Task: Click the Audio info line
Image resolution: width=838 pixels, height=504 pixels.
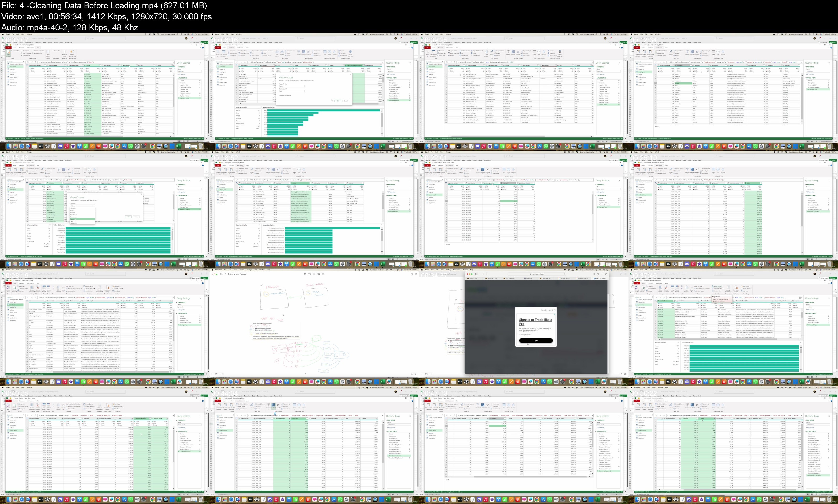Action: 70,27
